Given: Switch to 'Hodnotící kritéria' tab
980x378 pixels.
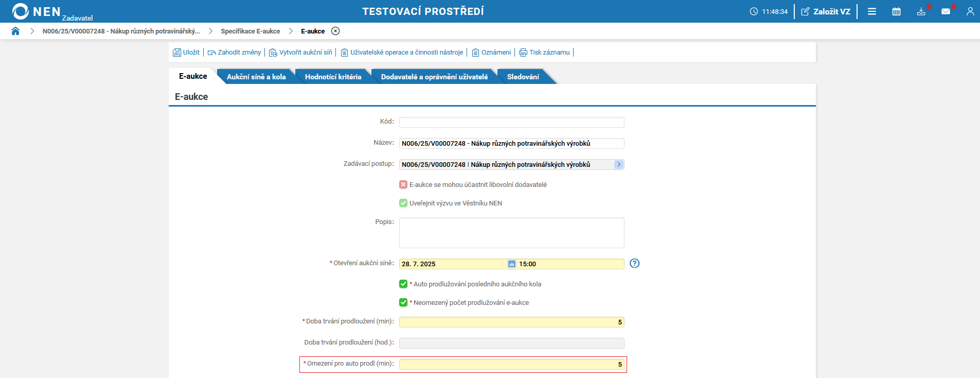Looking at the screenshot, I should tap(333, 77).
